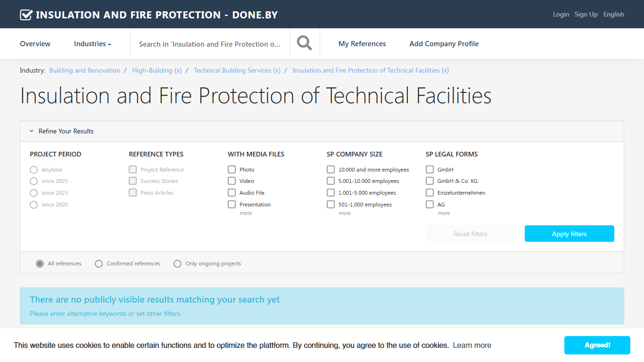
Task: Show more SP company size options
Action: click(x=345, y=213)
